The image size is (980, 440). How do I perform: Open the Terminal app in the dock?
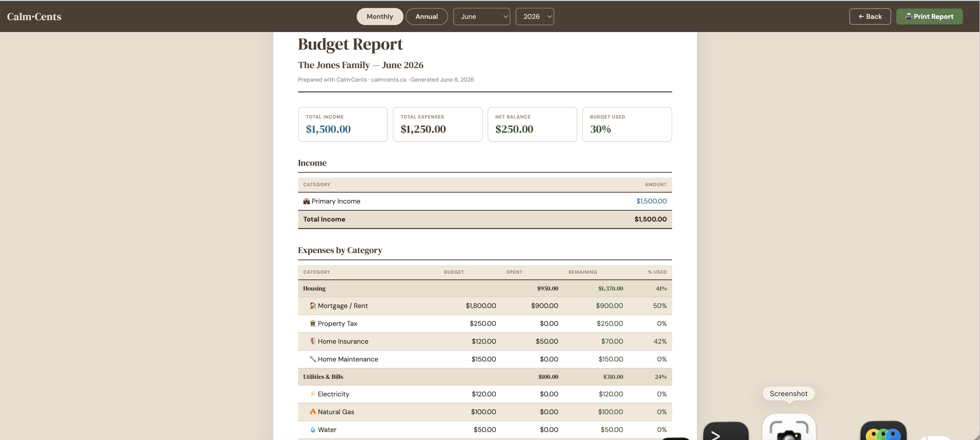(726, 431)
